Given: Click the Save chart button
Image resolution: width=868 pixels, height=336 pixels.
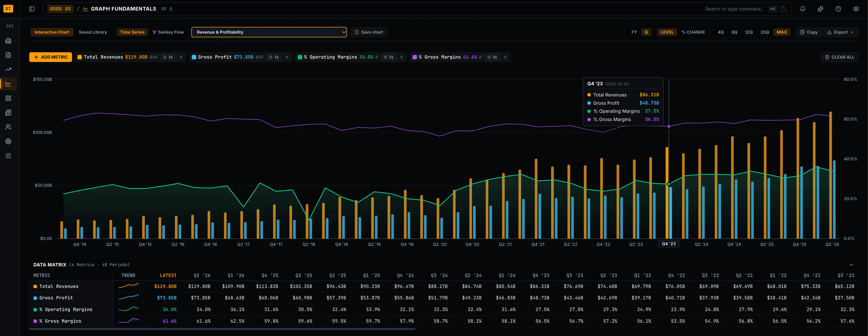Looking at the screenshot, I should click(369, 32).
